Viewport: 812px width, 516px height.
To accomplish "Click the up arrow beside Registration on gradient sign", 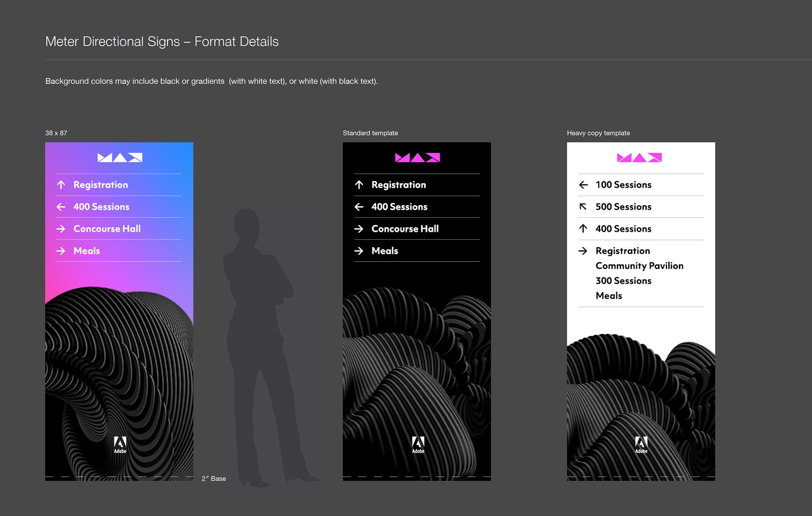I will (x=61, y=185).
